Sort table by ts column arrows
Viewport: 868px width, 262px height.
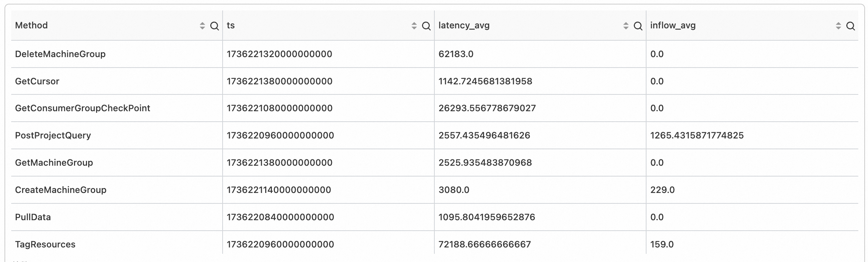[414, 26]
